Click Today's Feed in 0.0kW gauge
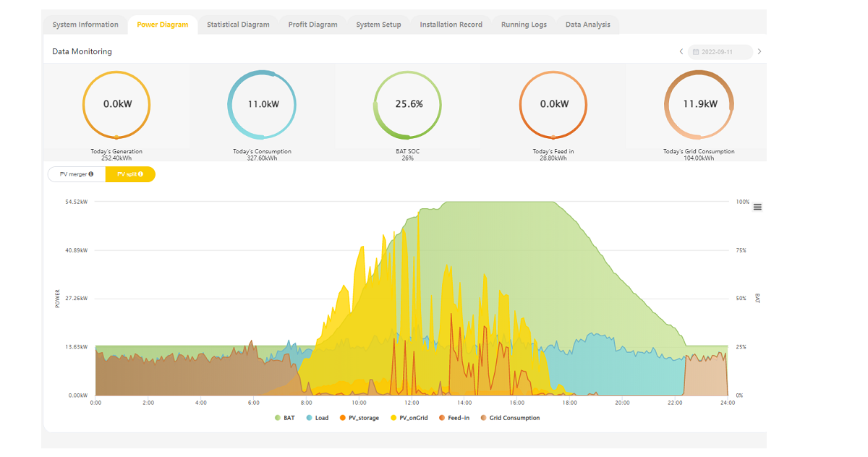This screenshot has width=868, height=457. 553,105
